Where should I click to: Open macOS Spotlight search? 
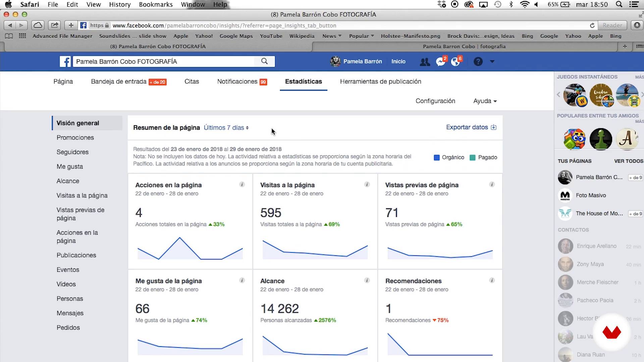(x=619, y=4)
